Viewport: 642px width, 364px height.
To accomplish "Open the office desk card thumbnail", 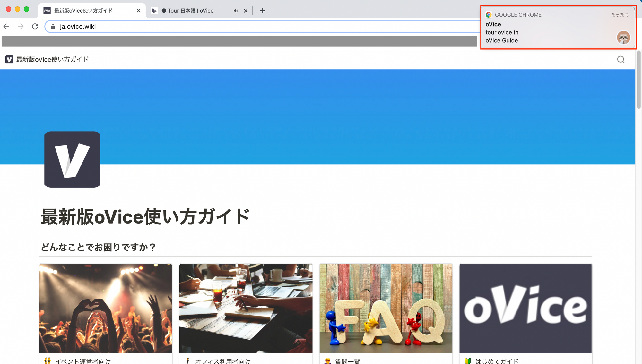I will [246, 308].
